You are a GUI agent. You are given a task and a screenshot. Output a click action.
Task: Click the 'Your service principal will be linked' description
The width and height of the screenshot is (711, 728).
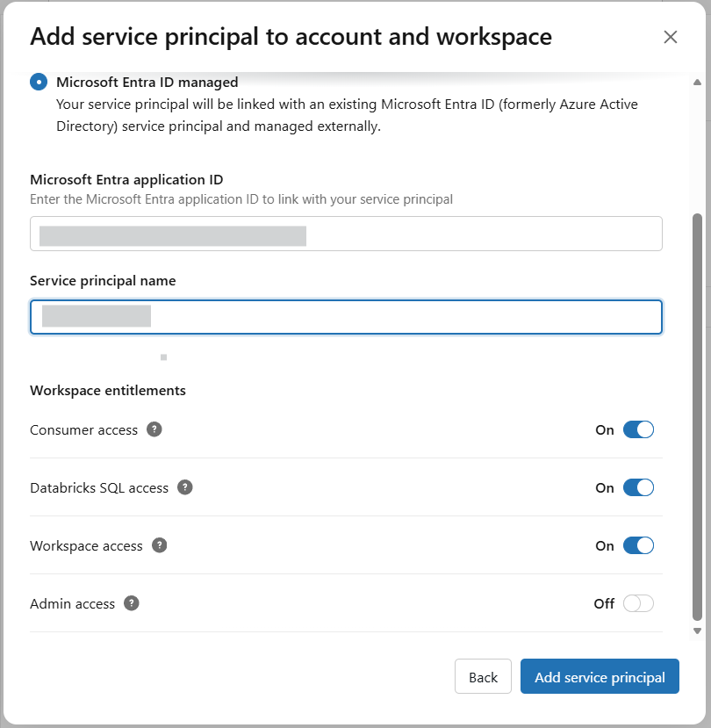point(347,115)
